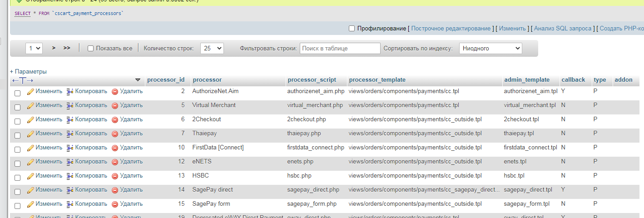Click delete icon for eNETS row
Image resolution: width=644 pixels, height=218 pixels.
tap(115, 162)
